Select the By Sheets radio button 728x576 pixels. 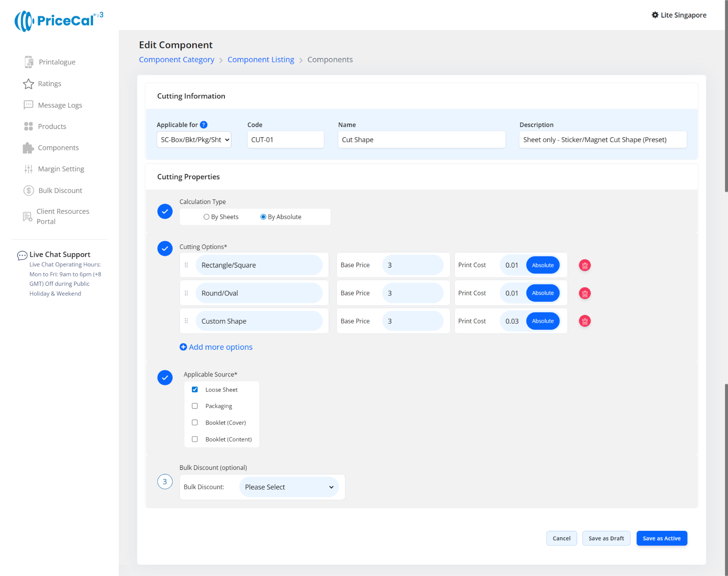206,217
